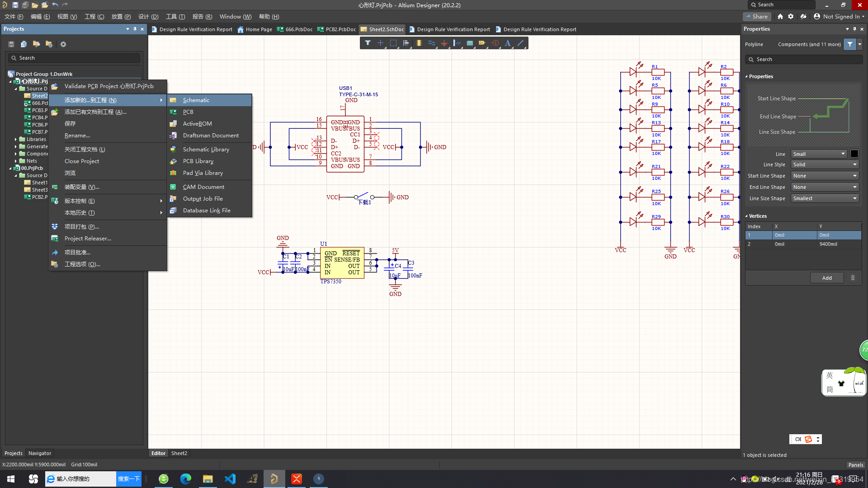
Task: Open the black line color swatch
Action: point(854,154)
